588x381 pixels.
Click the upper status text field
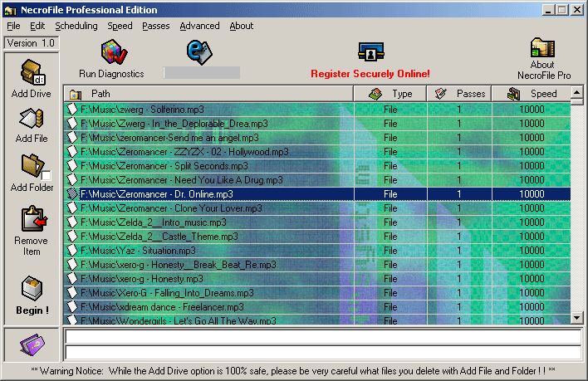tap(322, 337)
